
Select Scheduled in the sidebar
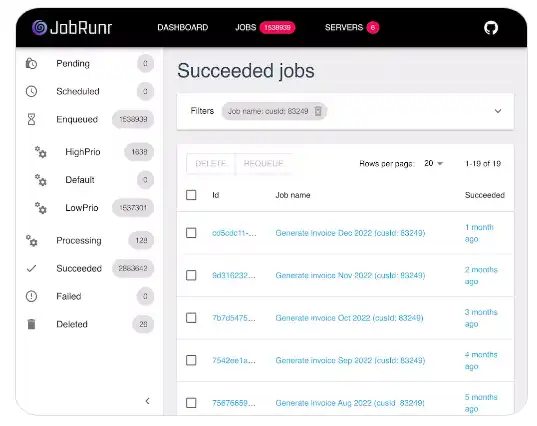click(89, 91)
